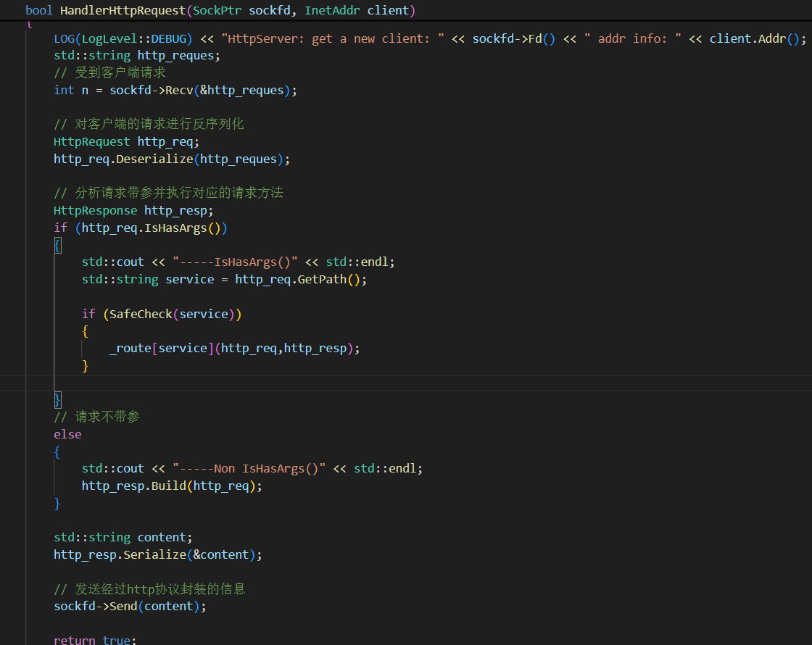Click the "HttpServer: get a new client: " string

click(333, 39)
